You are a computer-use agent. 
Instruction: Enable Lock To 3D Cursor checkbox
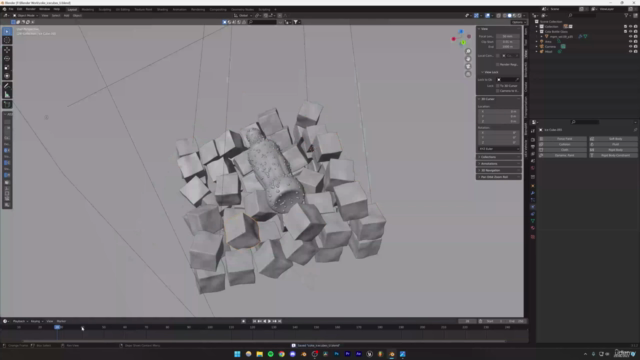tap(498, 86)
